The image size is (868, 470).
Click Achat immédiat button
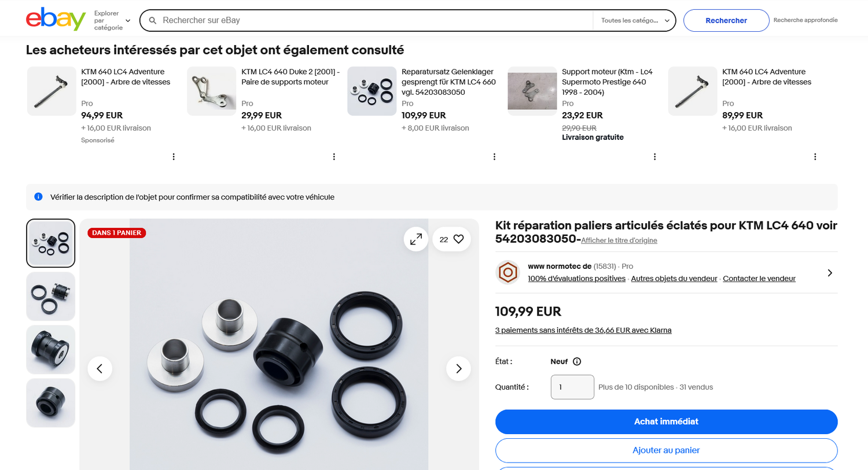666,421
